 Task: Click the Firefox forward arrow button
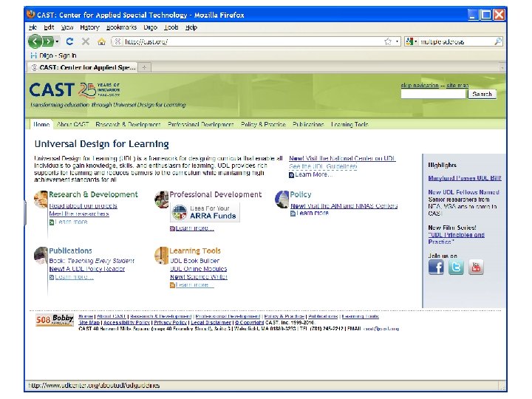click(48, 41)
